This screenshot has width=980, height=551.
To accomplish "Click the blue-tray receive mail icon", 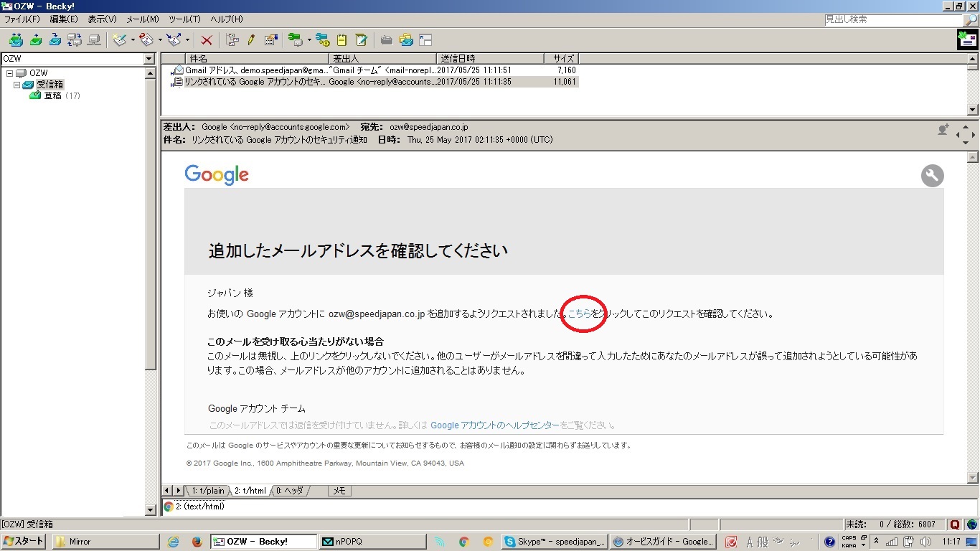I will click(55, 40).
